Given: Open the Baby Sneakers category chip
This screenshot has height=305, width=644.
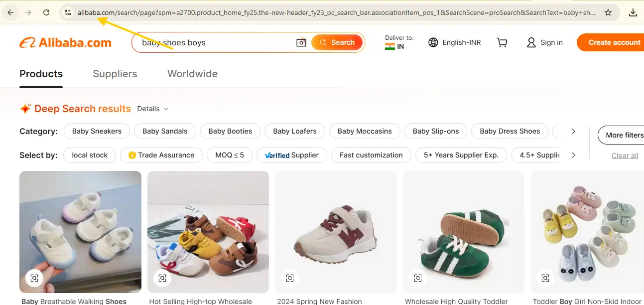Looking at the screenshot, I should [x=97, y=131].
